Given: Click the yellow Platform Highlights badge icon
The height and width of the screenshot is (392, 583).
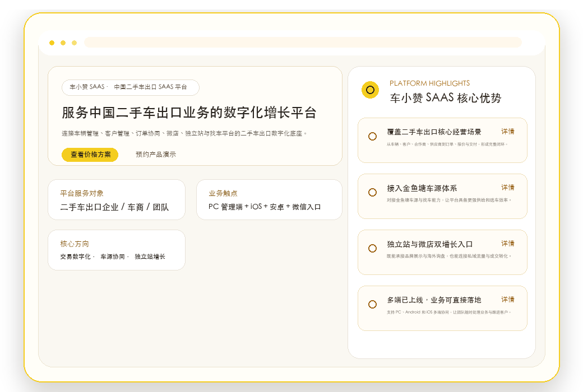Looking at the screenshot, I should click(x=371, y=90).
